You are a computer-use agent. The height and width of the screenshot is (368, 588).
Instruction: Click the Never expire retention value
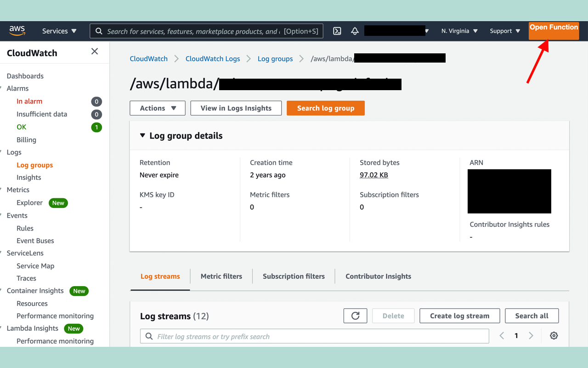(x=159, y=175)
